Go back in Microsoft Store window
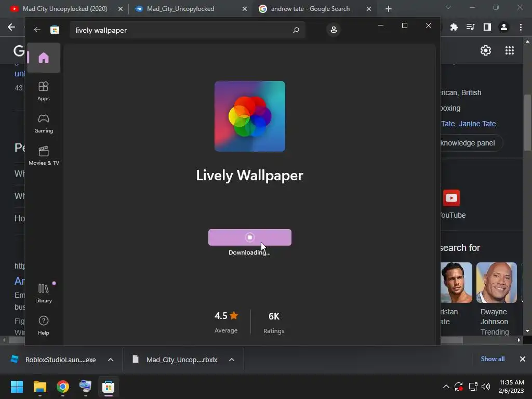The image size is (532, 399). (37, 30)
